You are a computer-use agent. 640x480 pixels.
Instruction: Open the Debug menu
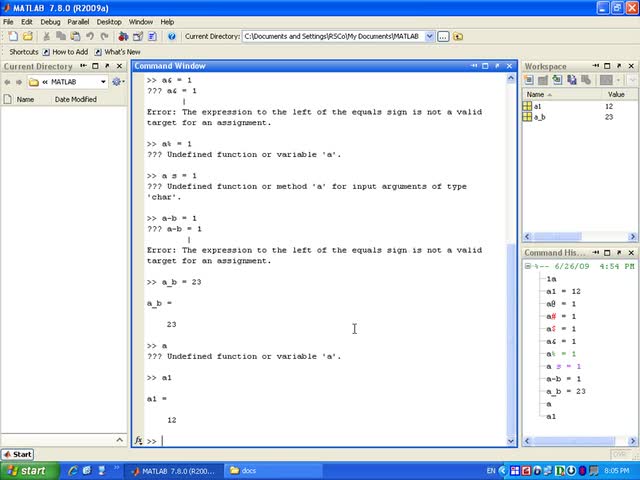(50, 22)
